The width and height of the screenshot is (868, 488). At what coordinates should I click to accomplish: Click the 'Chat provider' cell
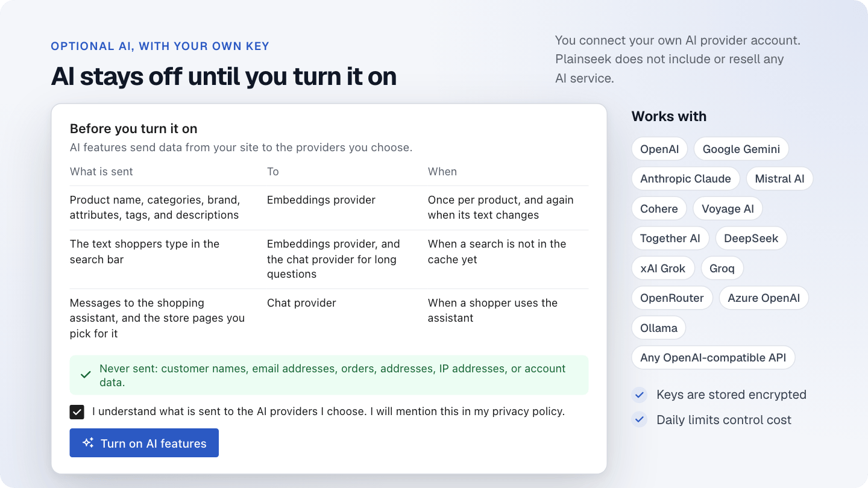coord(301,303)
